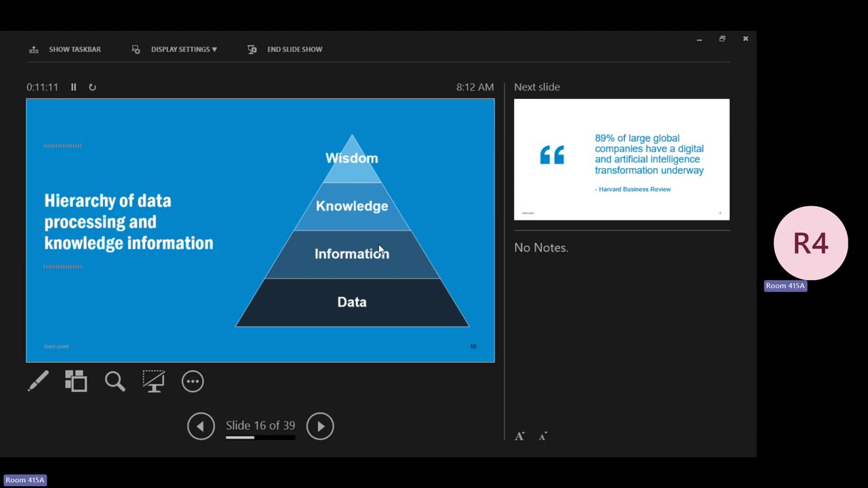This screenshot has width=868, height=488.
Task: Click the Information pyramid tier
Action: [351, 253]
